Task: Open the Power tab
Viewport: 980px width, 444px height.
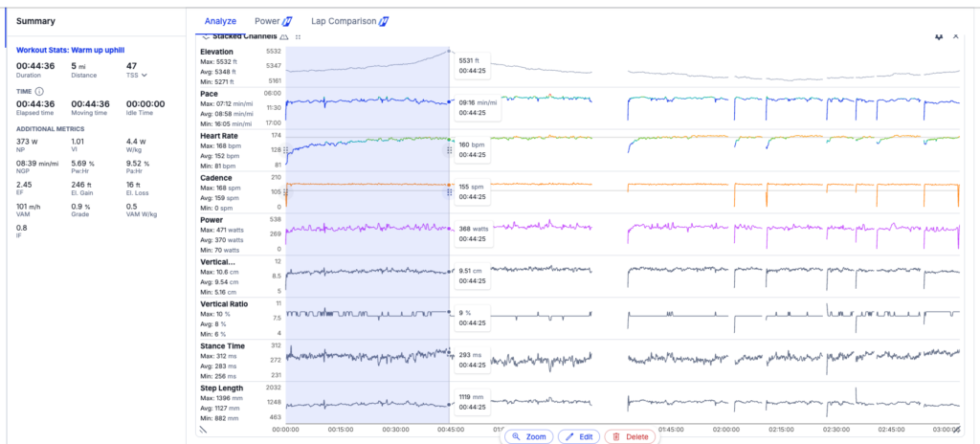Action: pyautogui.click(x=267, y=21)
